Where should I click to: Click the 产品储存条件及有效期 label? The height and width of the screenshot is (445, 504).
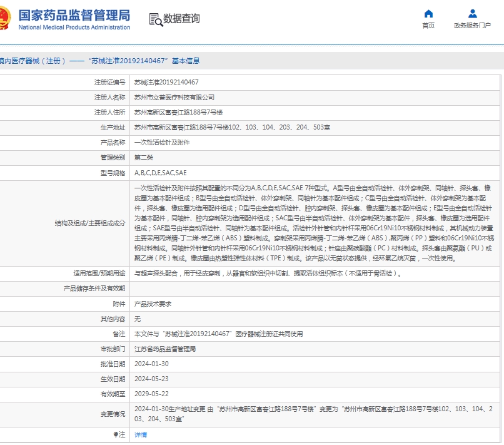[94, 289]
